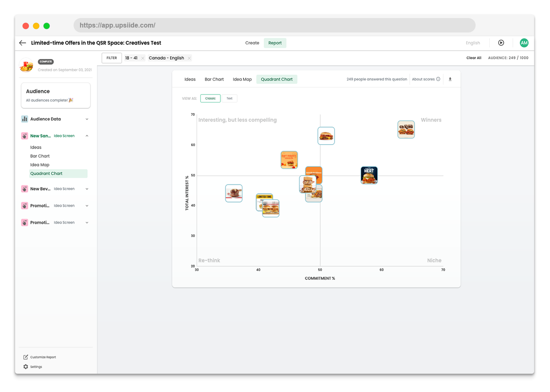Click the "AUDIENCE: 249 / 1000" count
The width and height of the screenshot is (550, 392).
pos(508,58)
